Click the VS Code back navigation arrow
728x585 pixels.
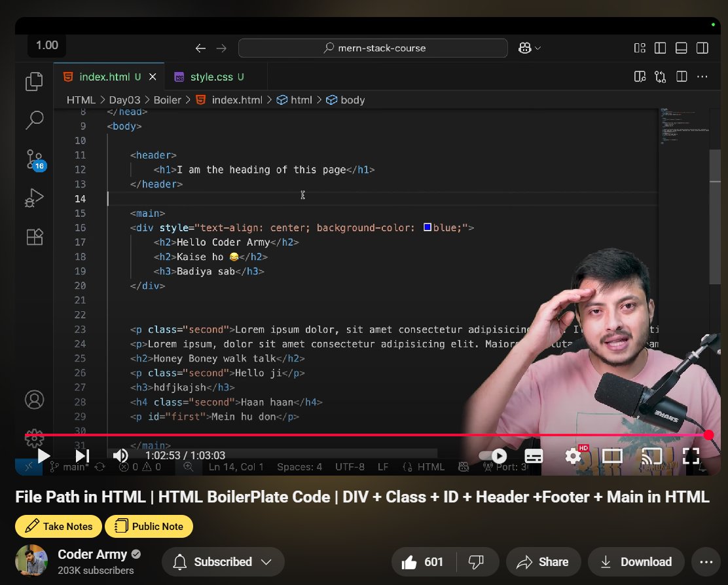(200, 48)
